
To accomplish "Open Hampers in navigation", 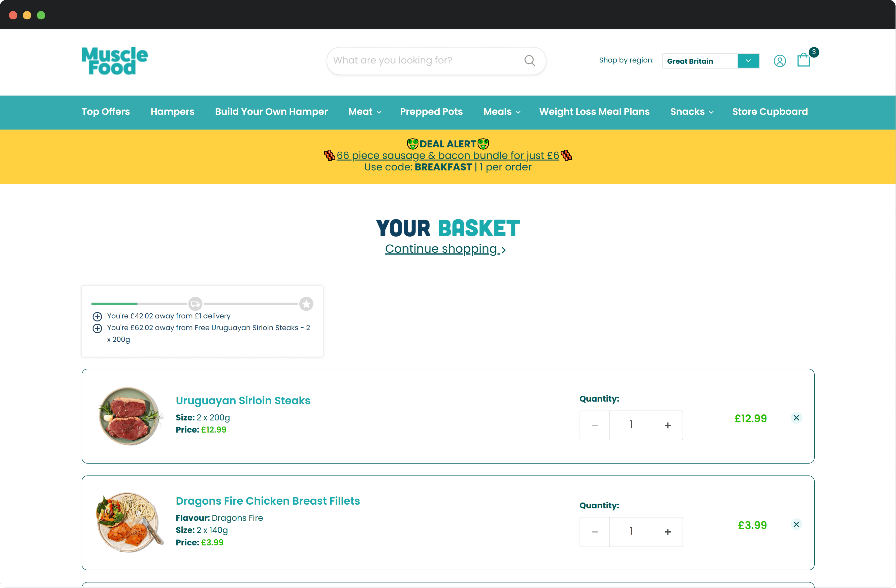I will pyautogui.click(x=172, y=112).
